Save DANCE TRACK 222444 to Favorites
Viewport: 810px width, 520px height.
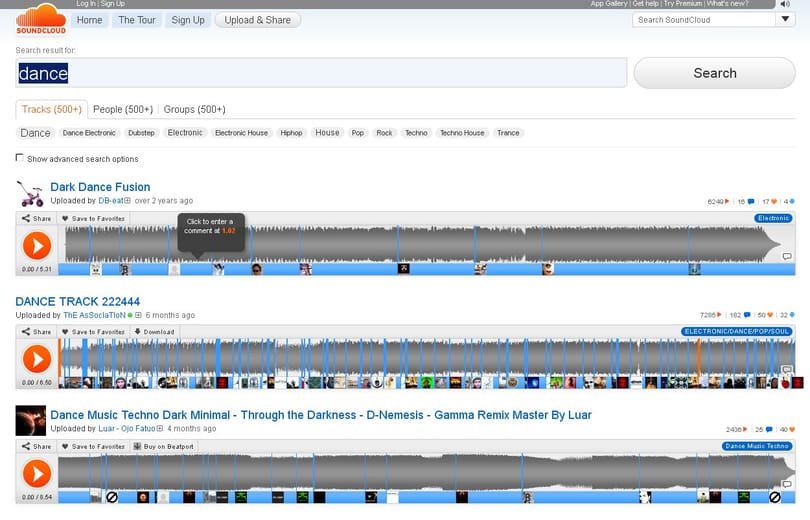[93, 332]
